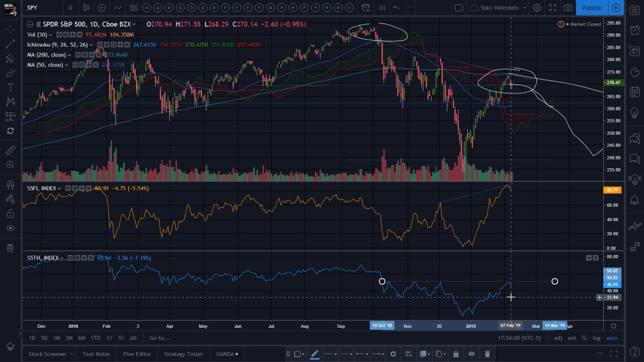This screenshot has height=362, width=644.
Task: Open the indicator templates button
Action: click(133, 8)
